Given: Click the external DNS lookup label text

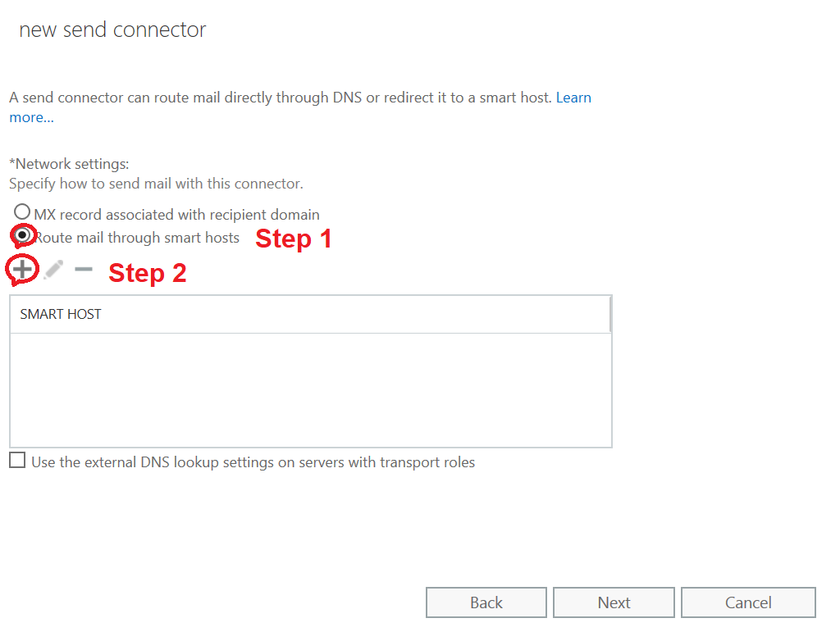Looking at the screenshot, I should click(x=253, y=462).
